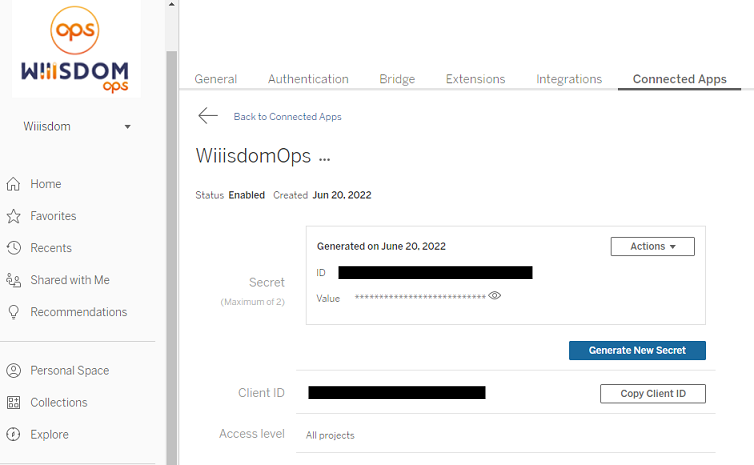Click the Copy Client ID button

click(x=653, y=393)
